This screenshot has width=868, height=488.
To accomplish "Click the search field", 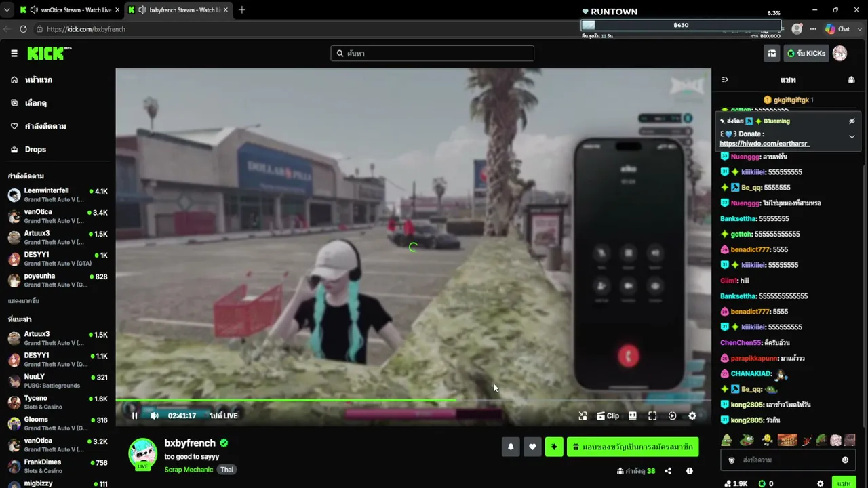I will 433,54.
